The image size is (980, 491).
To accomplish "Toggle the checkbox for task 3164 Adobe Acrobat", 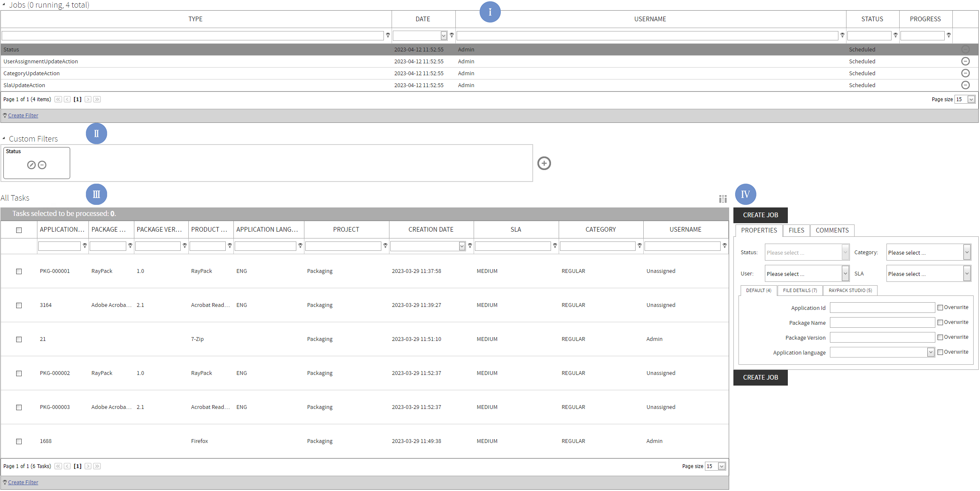I will coord(19,305).
